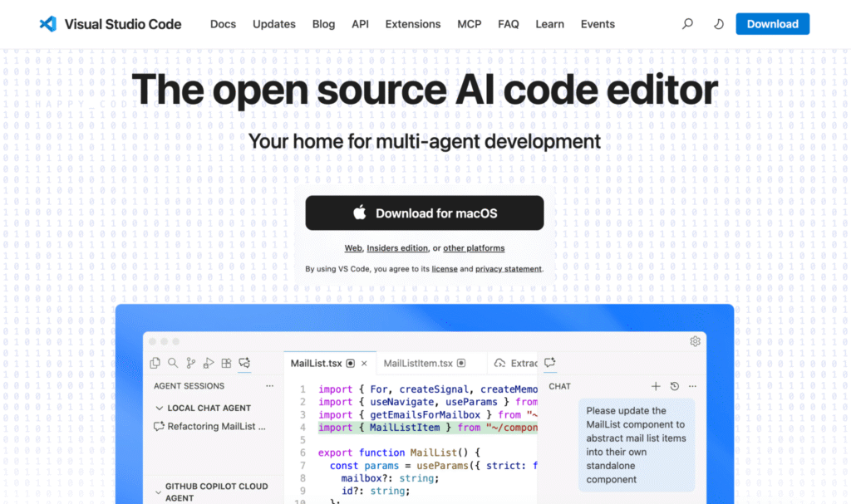
Task: Open the API navigation item
Action: click(360, 24)
